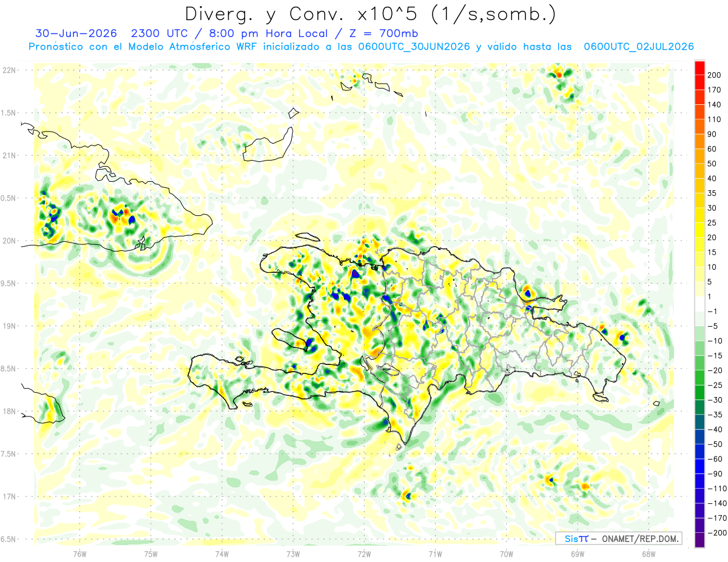Click the '-60' color scale value

(715, 459)
